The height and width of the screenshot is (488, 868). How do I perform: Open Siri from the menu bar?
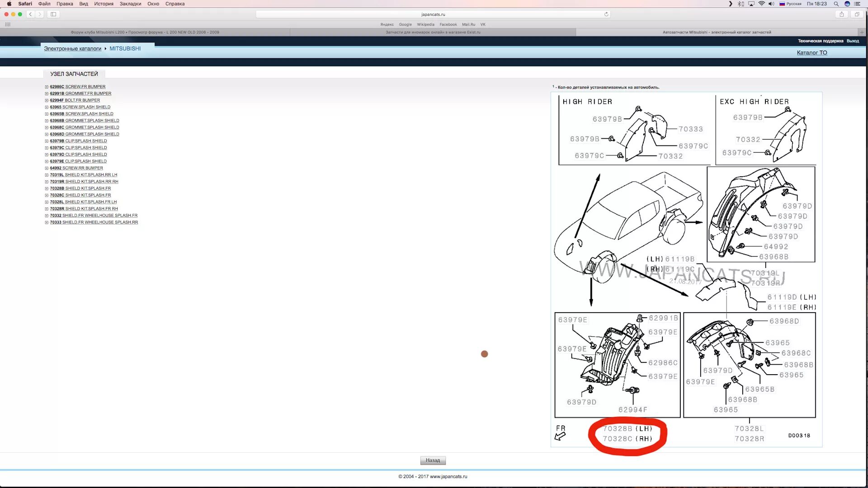(847, 4)
